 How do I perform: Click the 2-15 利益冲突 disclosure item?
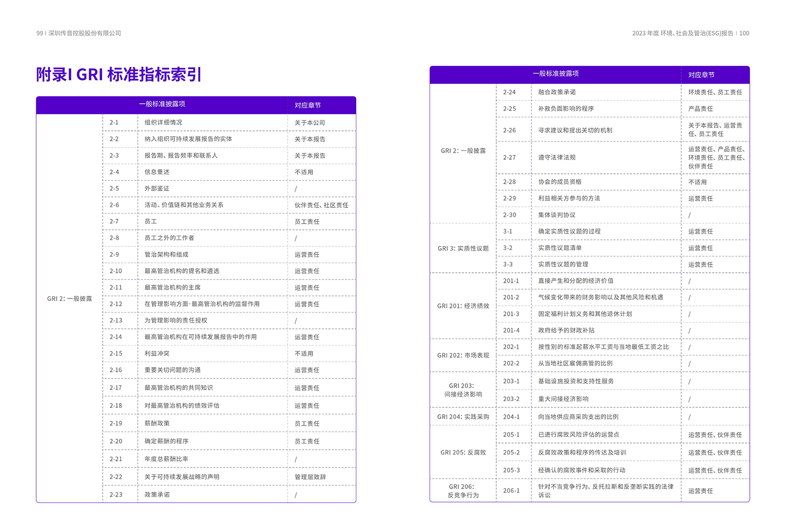[157, 353]
